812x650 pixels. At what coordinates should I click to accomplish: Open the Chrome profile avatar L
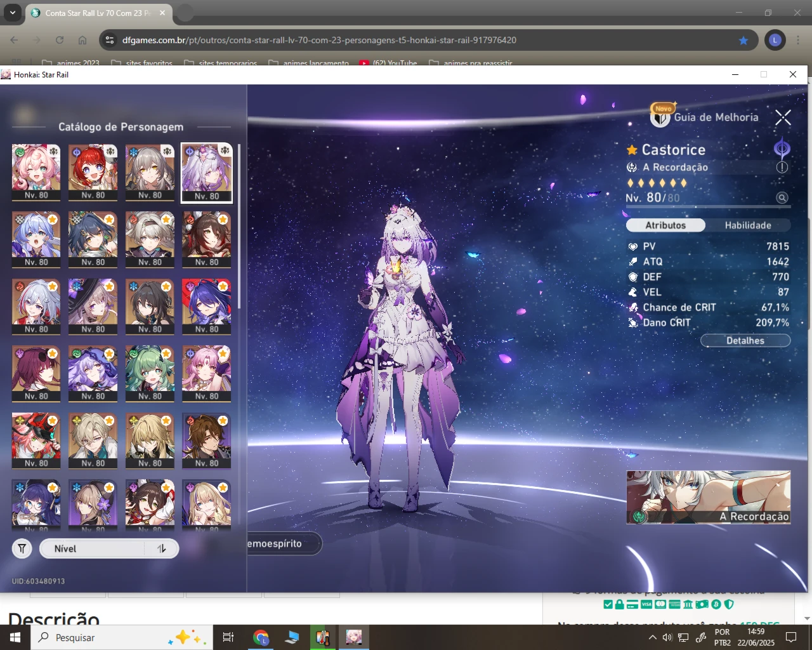click(775, 40)
